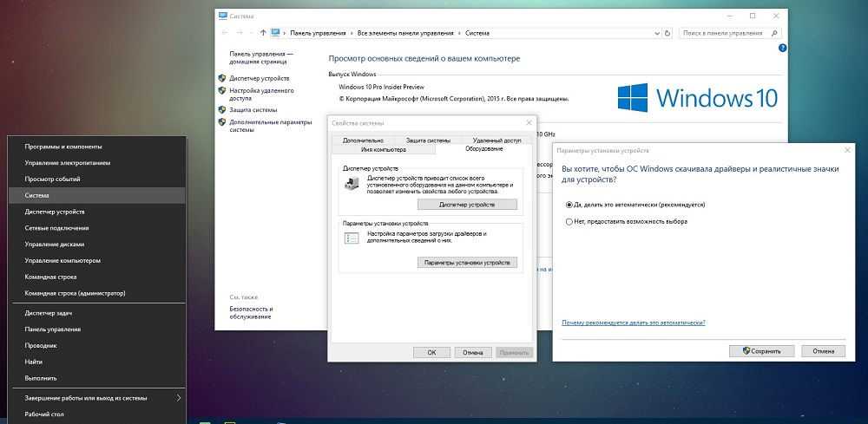Select Система in the Win+X menu

(x=97, y=196)
